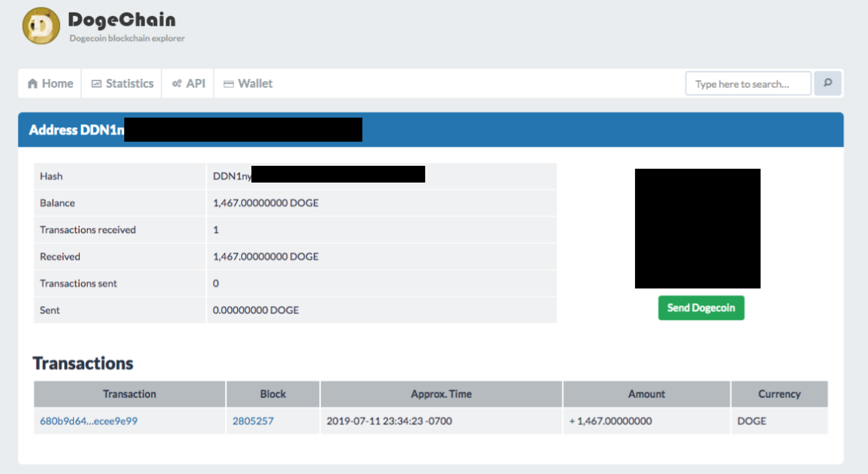Click the Block column header

tap(273, 394)
